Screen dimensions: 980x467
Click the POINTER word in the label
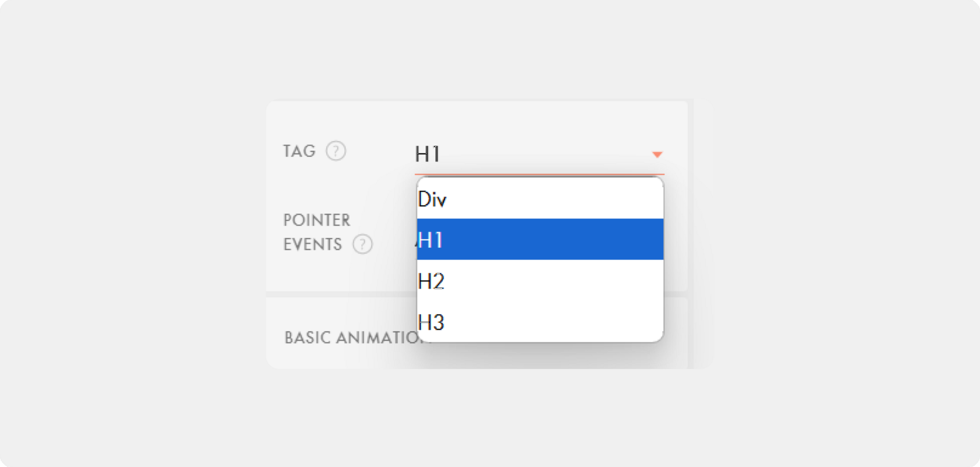tap(317, 220)
